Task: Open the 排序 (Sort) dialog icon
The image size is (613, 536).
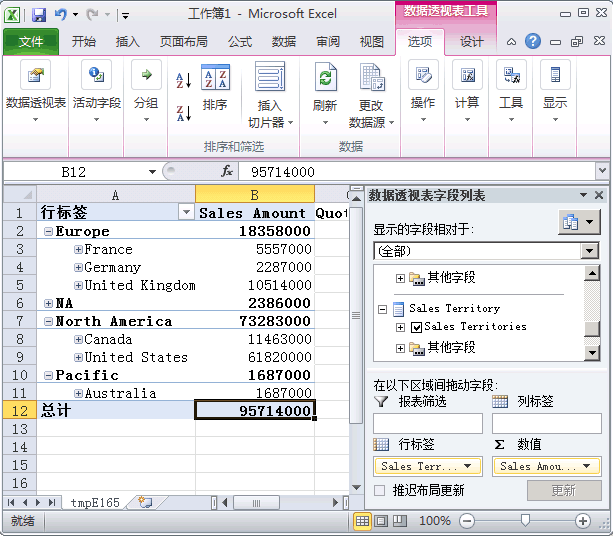Action: (x=215, y=80)
